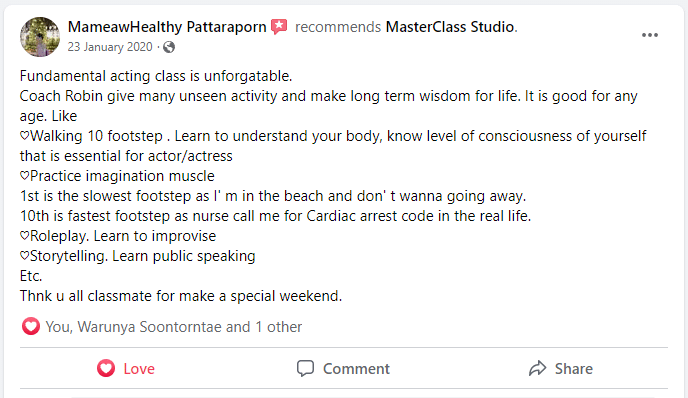Click the heart reaction icon beside the names
The image size is (688, 398).
pyautogui.click(x=31, y=326)
